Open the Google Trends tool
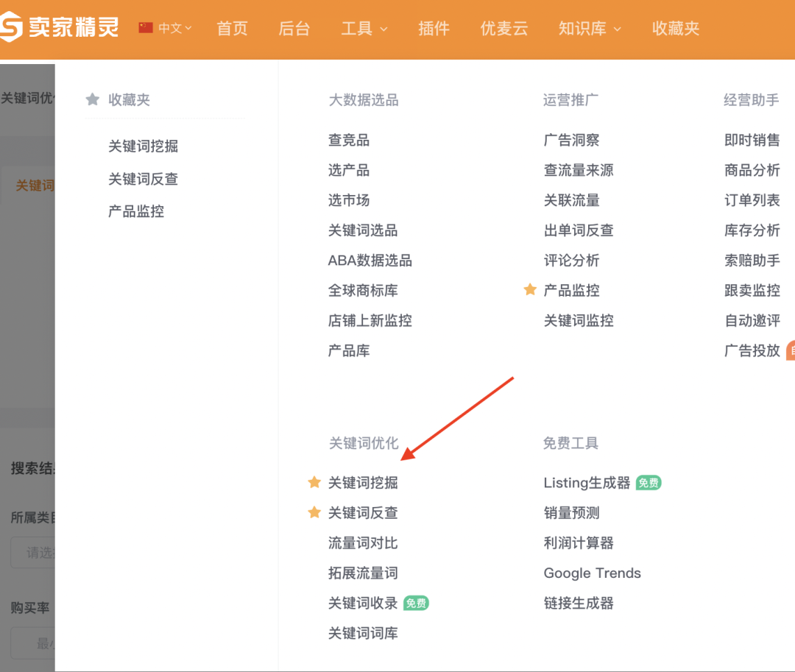Image resolution: width=795 pixels, height=672 pixels. [592, 573]
